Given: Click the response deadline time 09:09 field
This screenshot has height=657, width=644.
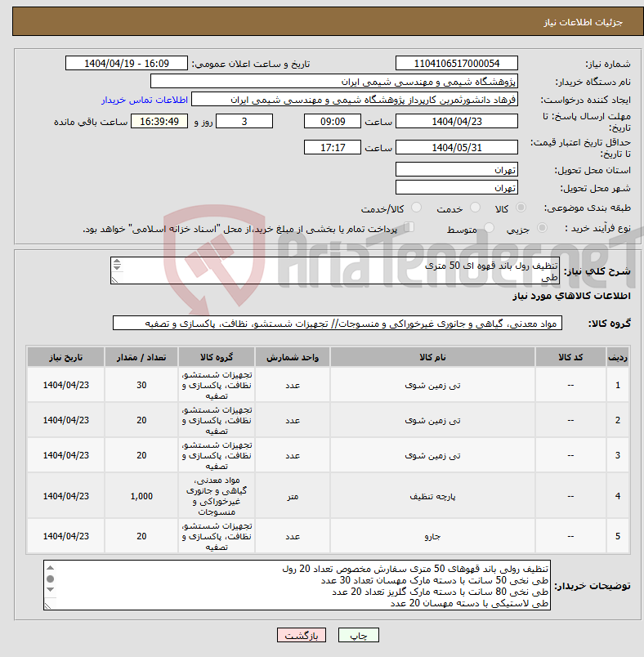Looking at the screenshot, I should point(333,121).
